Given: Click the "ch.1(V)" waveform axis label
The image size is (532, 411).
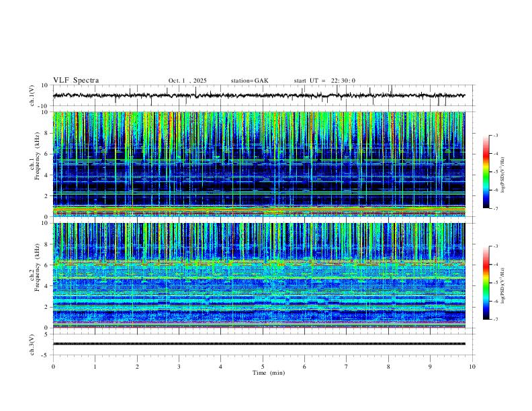Looking at the screenshot, I should (x=32, y=95).
